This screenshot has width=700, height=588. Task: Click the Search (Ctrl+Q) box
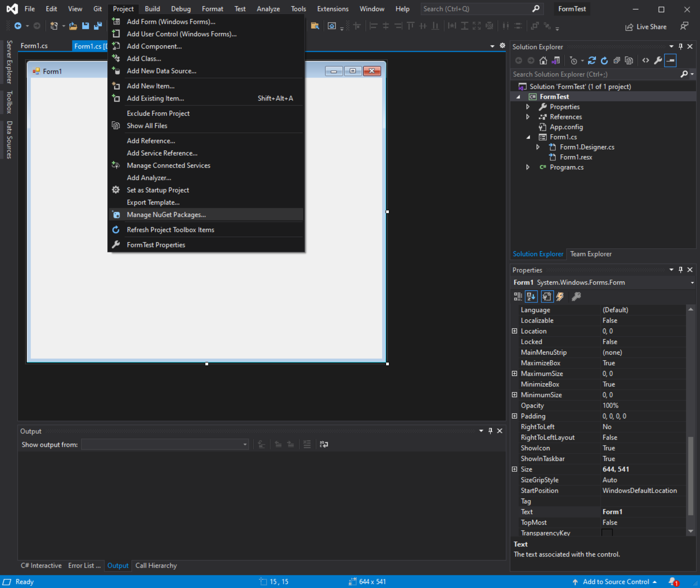click(481, 9)
